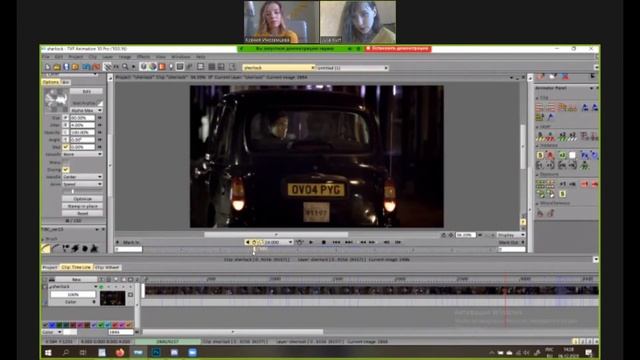Click the white square icon in Animator Panel

pos(572,155)
